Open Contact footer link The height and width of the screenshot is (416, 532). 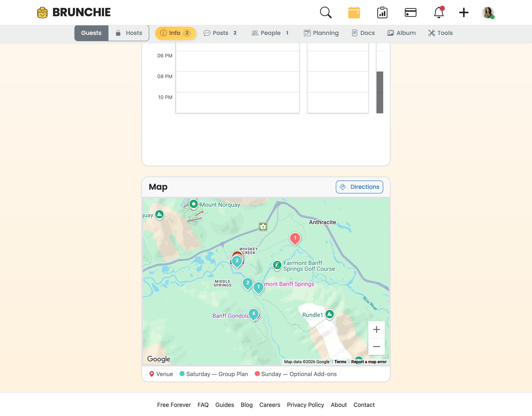coord(364,405)
